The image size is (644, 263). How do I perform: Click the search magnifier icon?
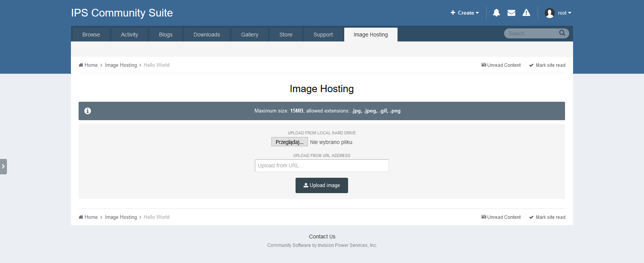point(562,33)
